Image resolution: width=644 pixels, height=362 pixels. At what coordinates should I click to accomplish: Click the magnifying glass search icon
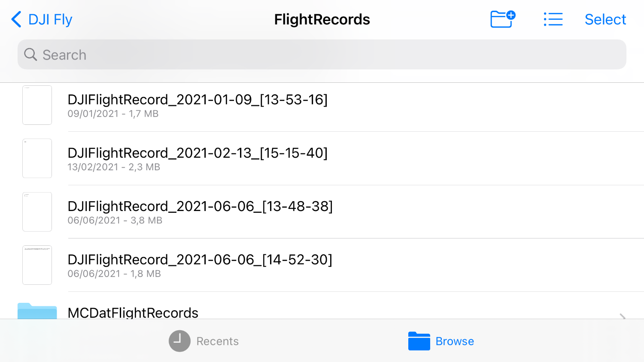tap(30, 54)
